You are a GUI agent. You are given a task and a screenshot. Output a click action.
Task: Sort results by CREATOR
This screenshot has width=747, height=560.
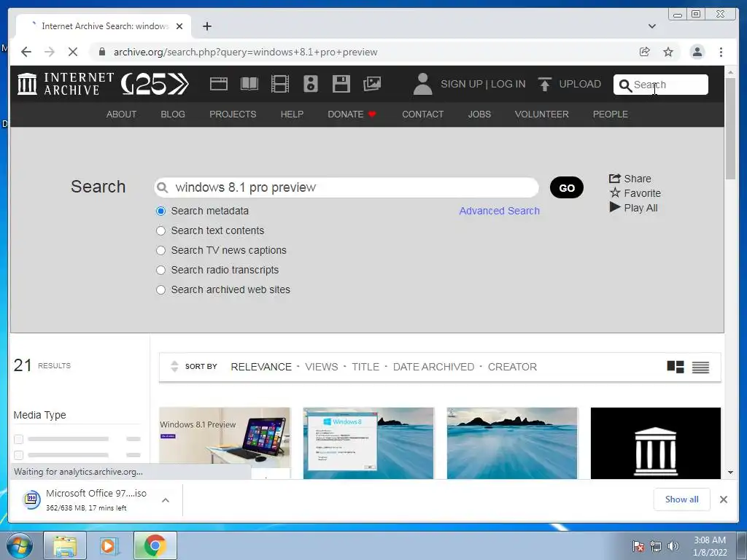pos(512,367)
